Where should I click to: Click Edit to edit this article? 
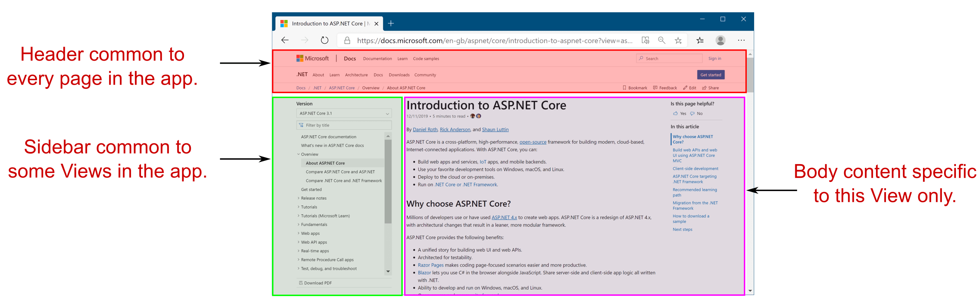(690, 88)
